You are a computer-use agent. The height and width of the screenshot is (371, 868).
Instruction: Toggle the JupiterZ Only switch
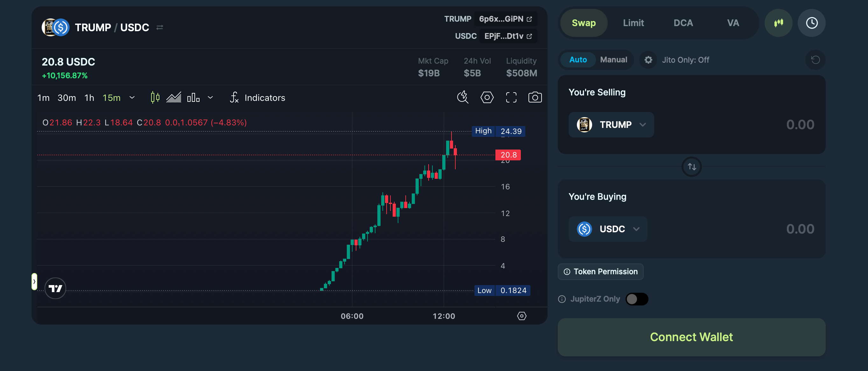(637, 299)
